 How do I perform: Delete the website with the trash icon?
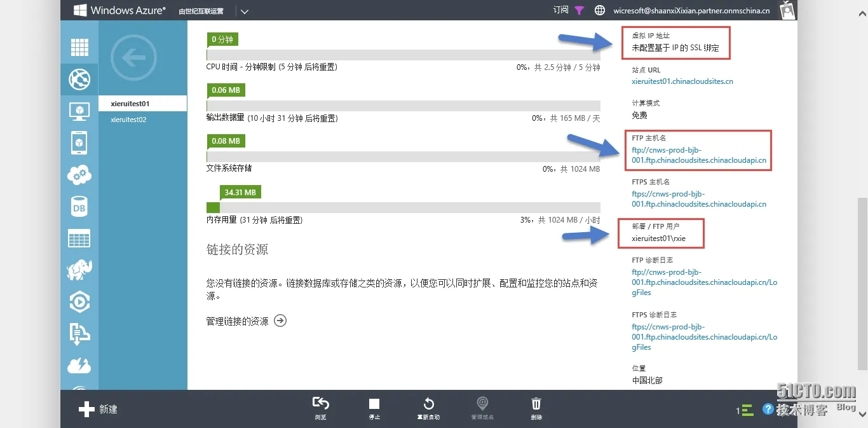pos(536,404)
